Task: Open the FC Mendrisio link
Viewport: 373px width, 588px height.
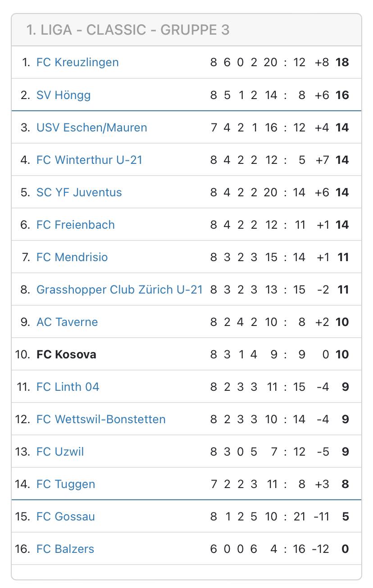Action: [x=72, y=257]
